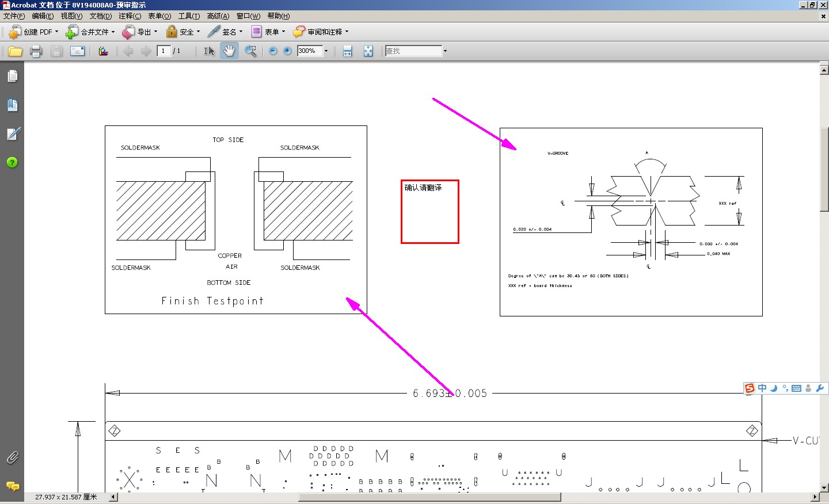Click the Open folder icon
Viewport: 829px width, 504px height.
[x=16, y=51]
